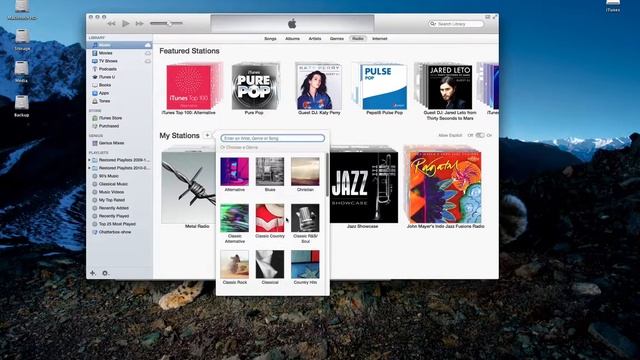Click the Search Library field
640x360 pixels.
pyautogui.click(x=456, y=24)
